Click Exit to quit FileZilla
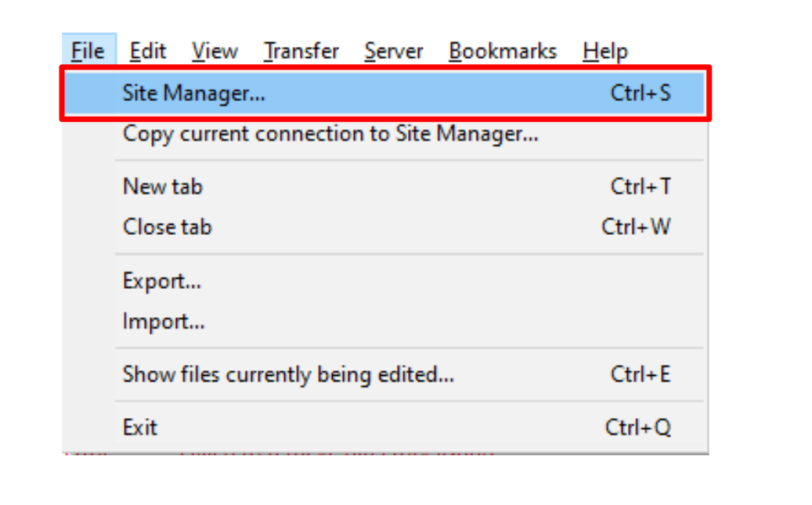This screenshot has height=505, width=812. 141,427
